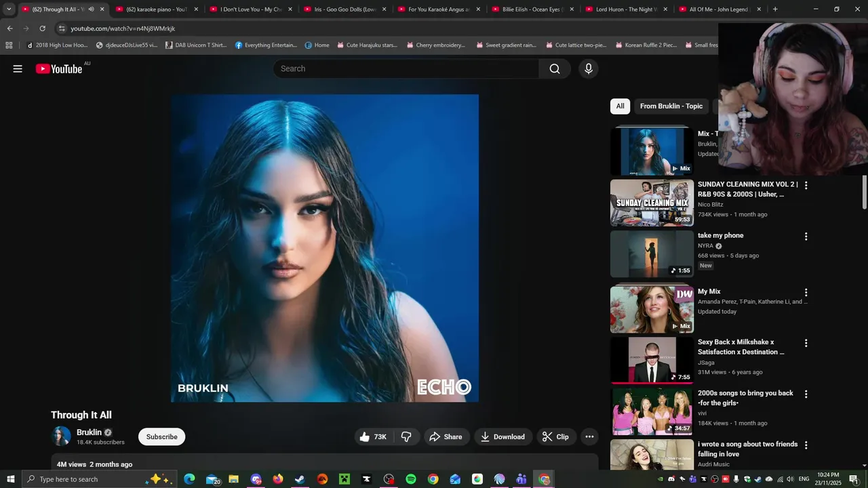This screenshot has width=868, height=488.
Task: Open Minecraft creeper icon in taskbar
Action: 344,479
